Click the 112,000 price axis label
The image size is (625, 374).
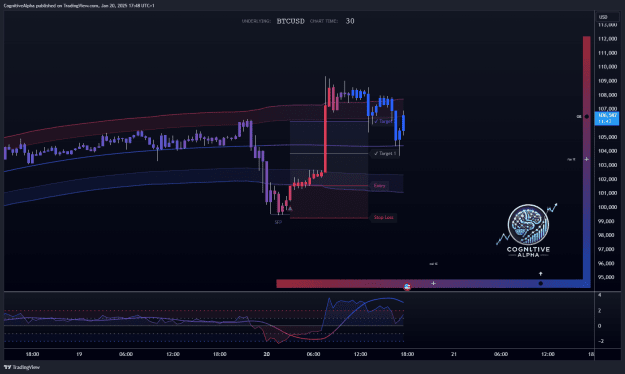coord(607,39)
